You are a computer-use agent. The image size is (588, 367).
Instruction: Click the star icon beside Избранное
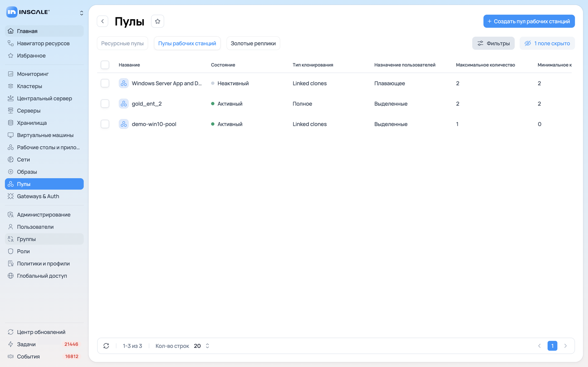(11, 56)
